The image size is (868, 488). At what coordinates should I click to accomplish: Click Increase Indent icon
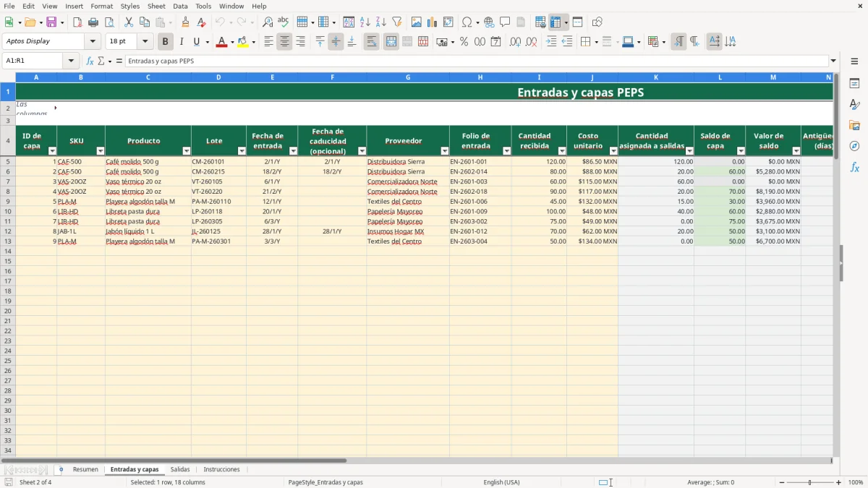[x=551, y=42]
